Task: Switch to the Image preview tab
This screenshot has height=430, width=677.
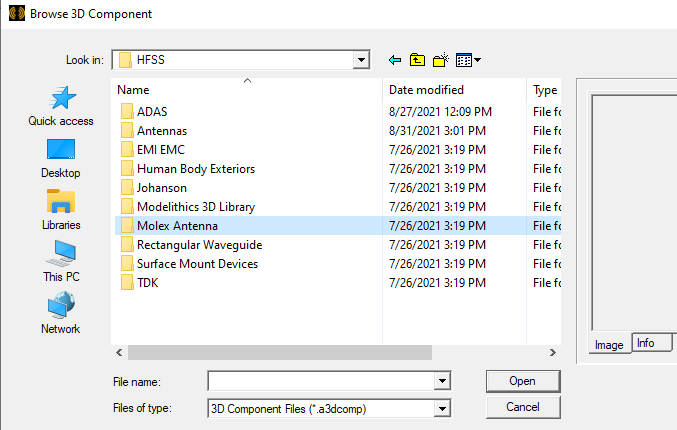Action: click(609, 345)
